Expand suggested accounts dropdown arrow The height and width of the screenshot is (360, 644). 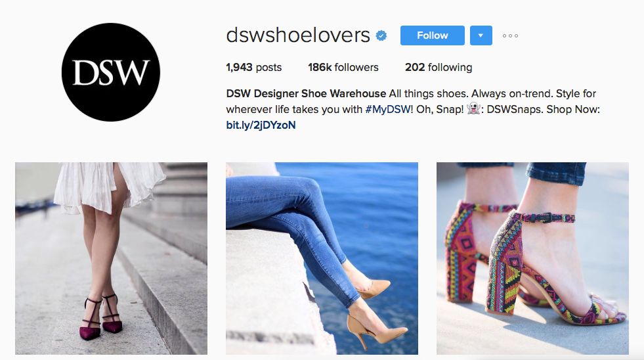(x=481, y=35)
